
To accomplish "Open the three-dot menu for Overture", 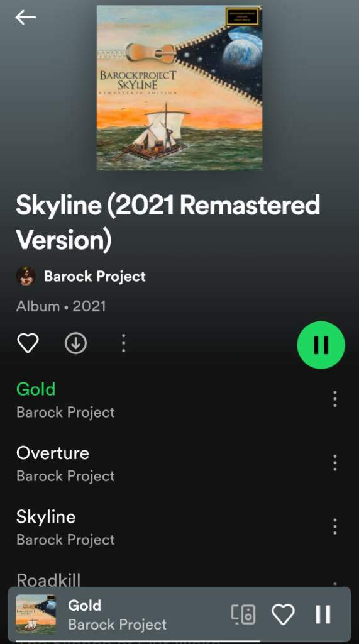I will (x=335, y=463).
